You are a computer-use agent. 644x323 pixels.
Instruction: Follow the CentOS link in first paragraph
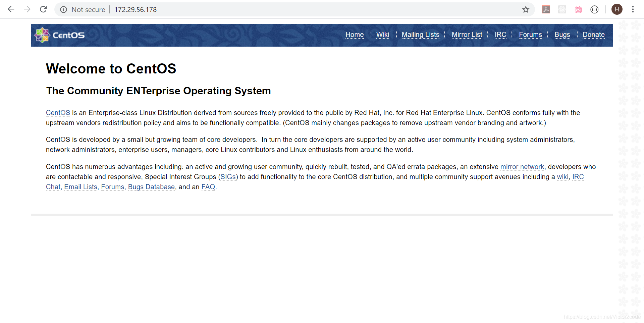coord(58,113)
